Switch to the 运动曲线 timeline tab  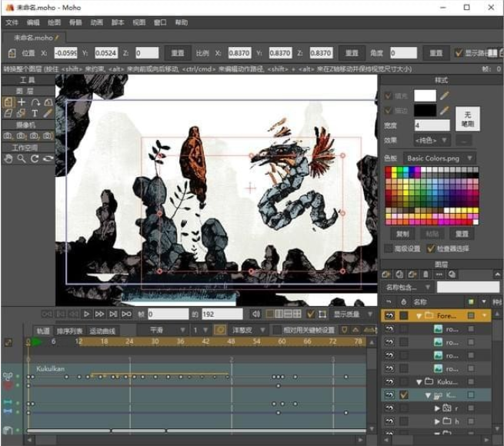pyautogui.click(x=102, y=330)
